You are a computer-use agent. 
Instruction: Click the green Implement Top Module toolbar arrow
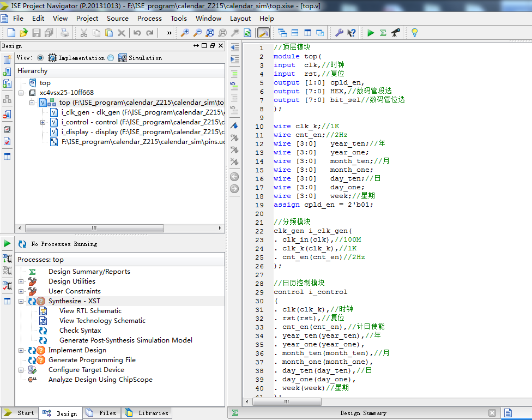(371, 33)
